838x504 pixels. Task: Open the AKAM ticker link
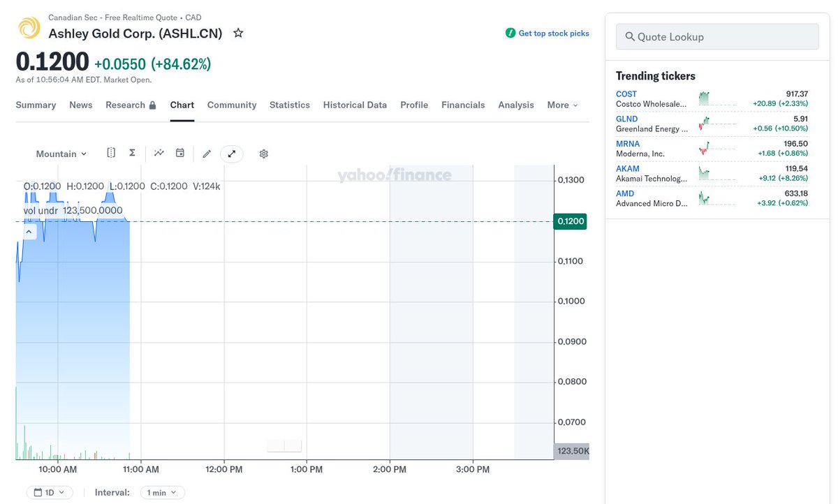coord(628,169)
